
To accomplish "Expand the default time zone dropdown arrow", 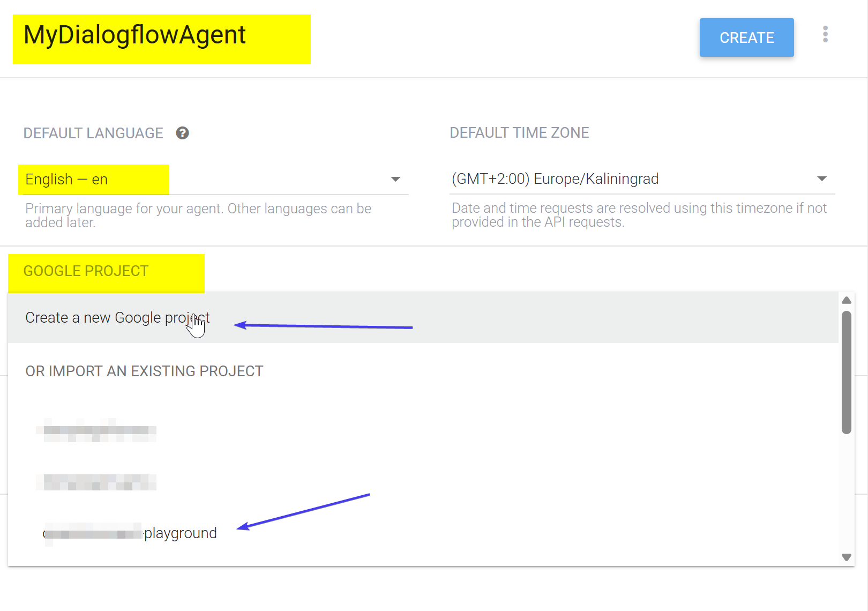I will 821,178.
